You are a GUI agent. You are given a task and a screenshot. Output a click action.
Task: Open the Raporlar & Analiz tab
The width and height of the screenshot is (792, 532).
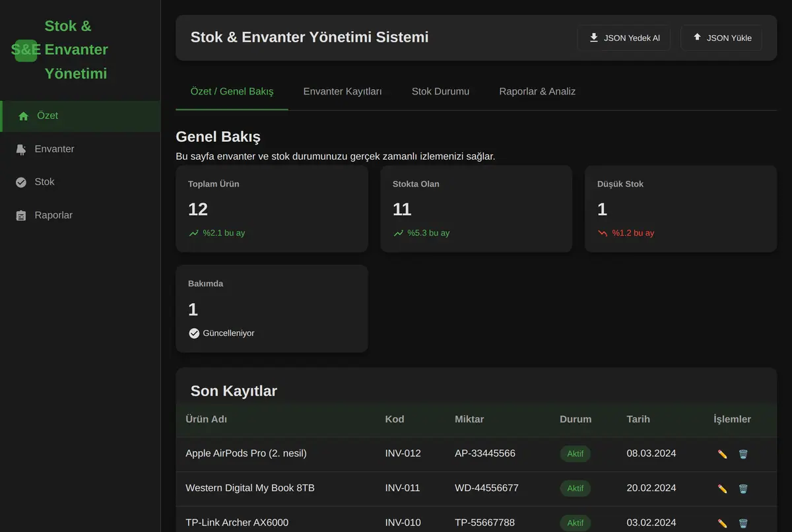(537, 92)
